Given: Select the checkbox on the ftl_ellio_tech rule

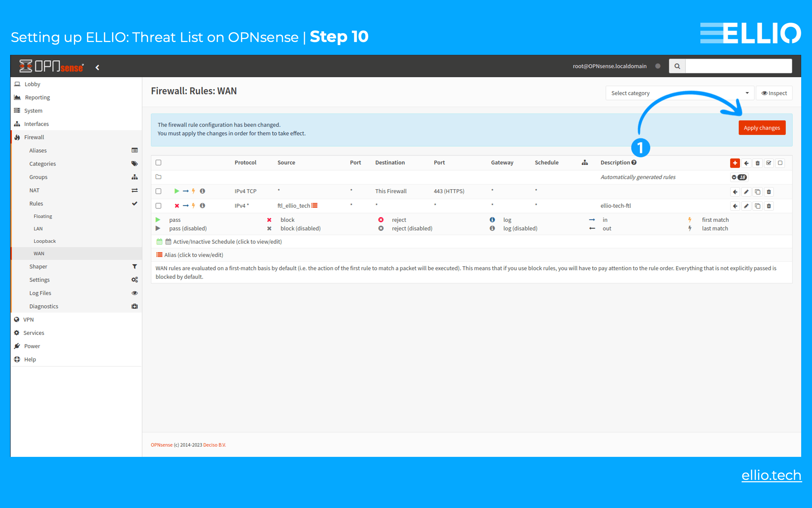Looking at the screenshot, I should [x=158, y=206].
